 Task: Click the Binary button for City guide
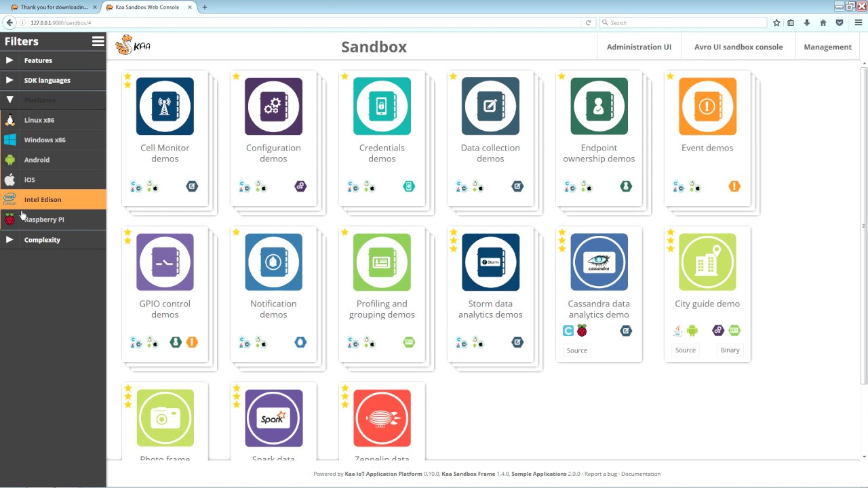point(730,350)
